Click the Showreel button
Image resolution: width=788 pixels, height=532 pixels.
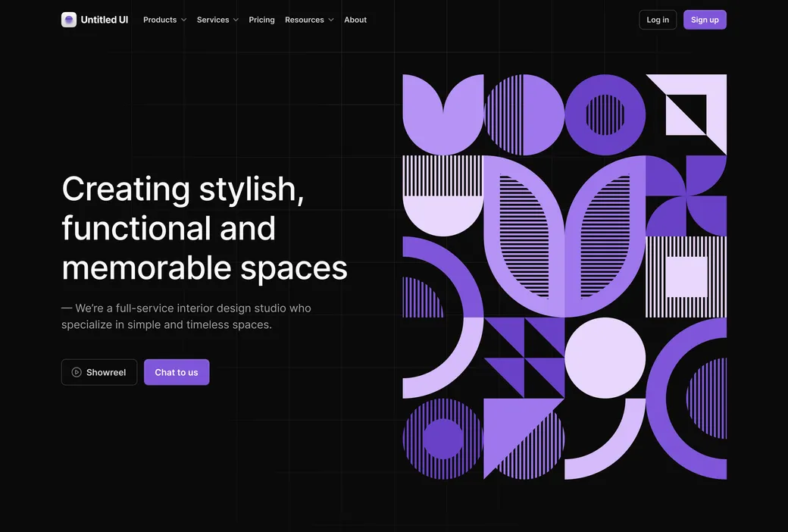click(x=99, y=372)
